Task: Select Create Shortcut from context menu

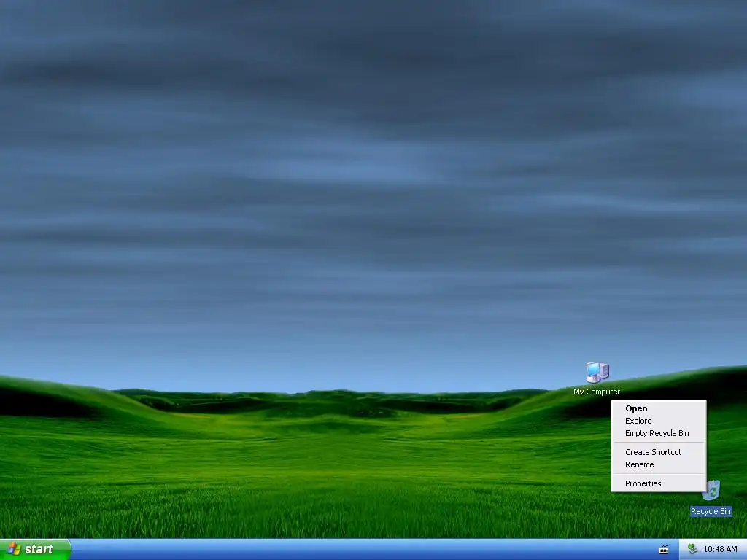Action: (659, 452)
